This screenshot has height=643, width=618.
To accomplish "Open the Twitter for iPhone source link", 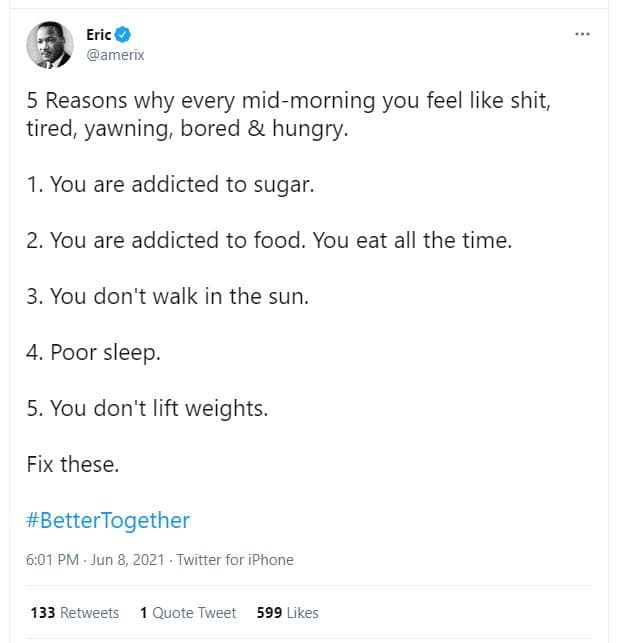I will [x=235, y=560].
